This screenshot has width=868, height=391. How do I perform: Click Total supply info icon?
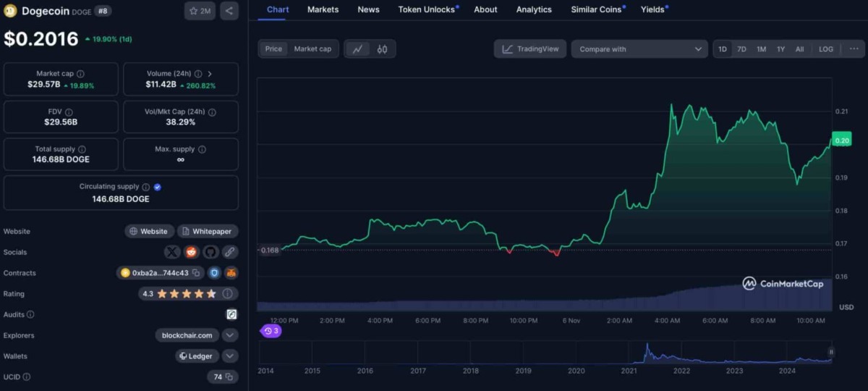[80, 149]
